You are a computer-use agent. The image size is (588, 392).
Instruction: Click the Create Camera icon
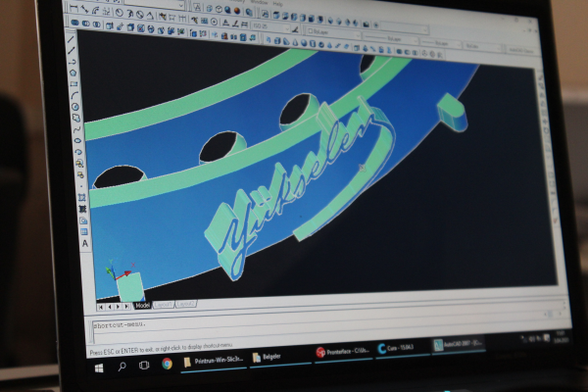click(x=367, y=24)
